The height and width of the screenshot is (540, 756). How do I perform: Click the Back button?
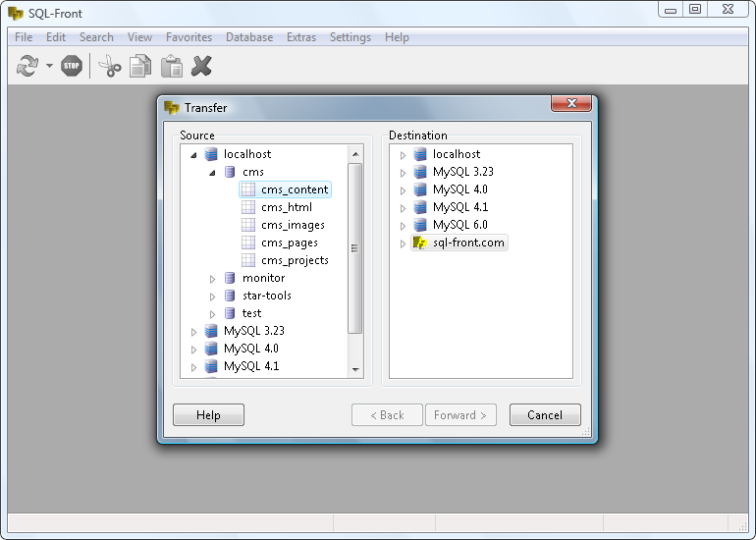coord(387,415)
